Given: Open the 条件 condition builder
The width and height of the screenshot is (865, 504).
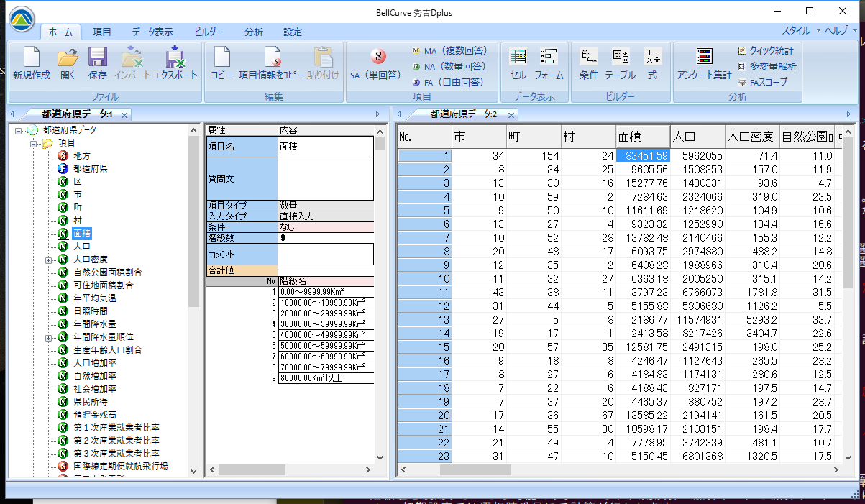Looking at the screenshot, I should [588, 62].
